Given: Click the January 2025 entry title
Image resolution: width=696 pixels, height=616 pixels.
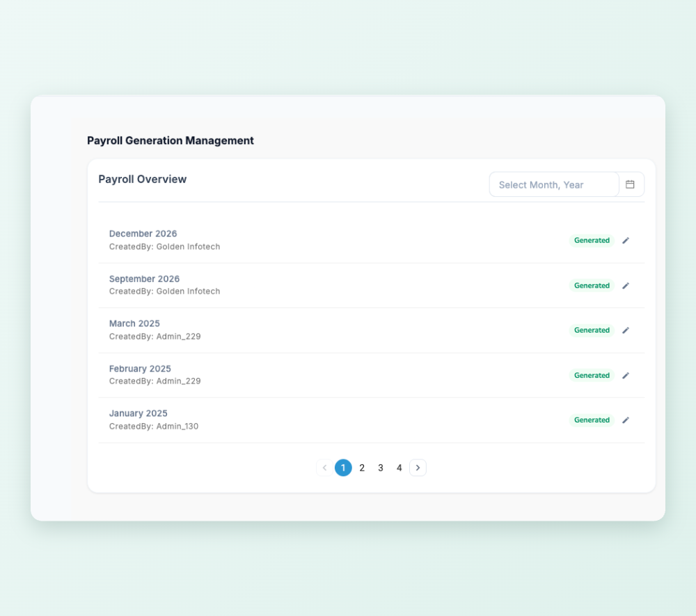Looking at the screenshot, I should [x=138, y=413].
